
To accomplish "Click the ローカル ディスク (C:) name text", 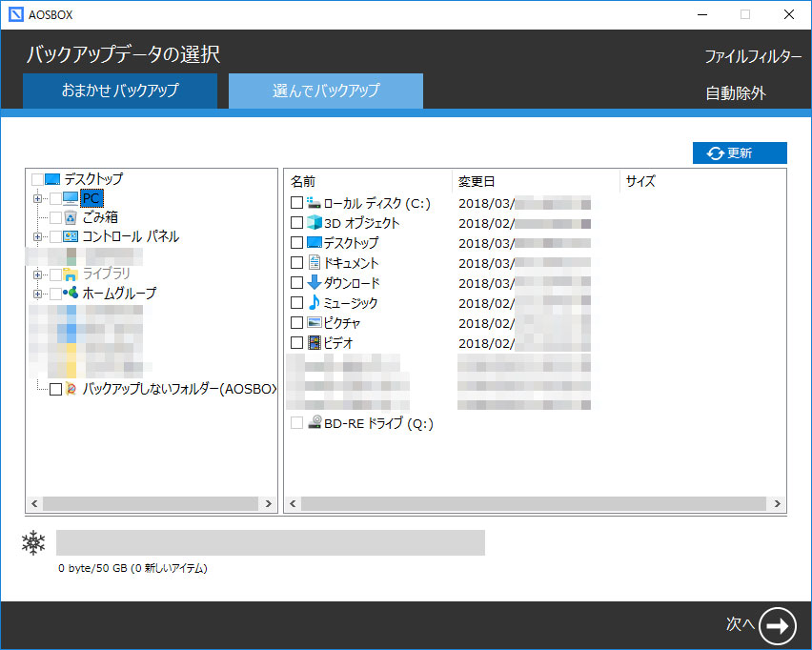I will point(377,203).
